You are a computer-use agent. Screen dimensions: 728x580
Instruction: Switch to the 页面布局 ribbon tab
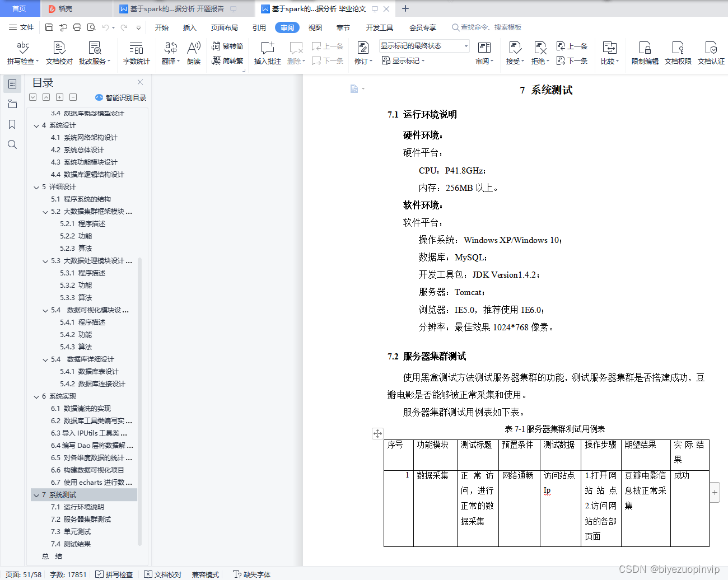(225, 27)
